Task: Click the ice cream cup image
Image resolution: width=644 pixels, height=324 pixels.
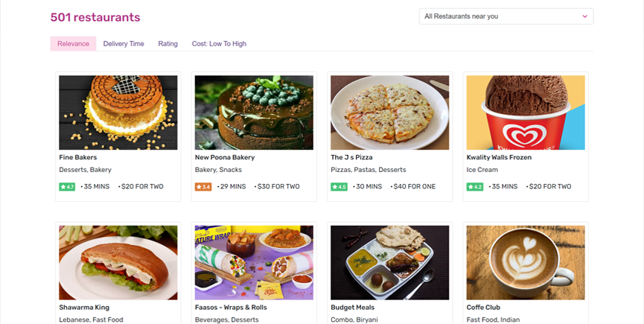Action: pos(526,112)
